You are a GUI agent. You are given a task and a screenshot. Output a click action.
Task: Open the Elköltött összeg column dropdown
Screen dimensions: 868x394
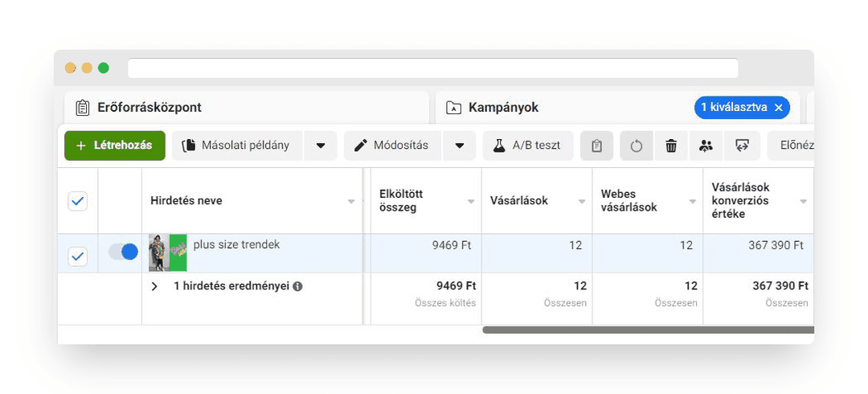point(471,201)
